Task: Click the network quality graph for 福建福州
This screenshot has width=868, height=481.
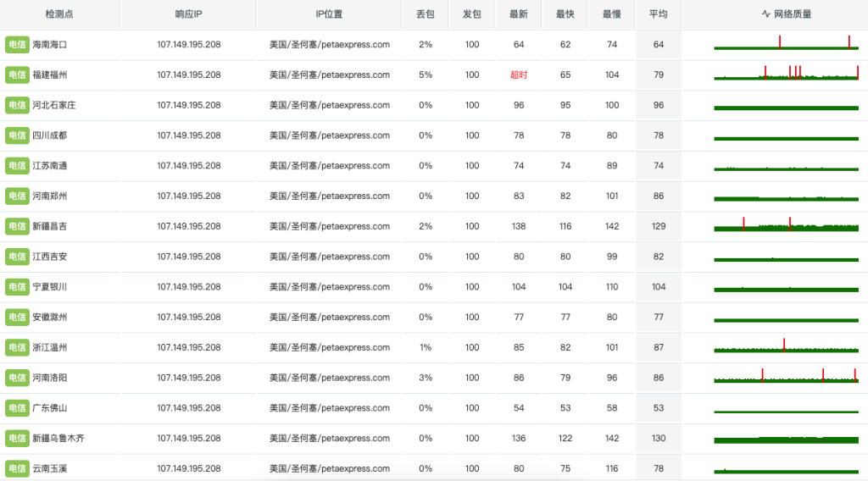Action: click(786, 73)
